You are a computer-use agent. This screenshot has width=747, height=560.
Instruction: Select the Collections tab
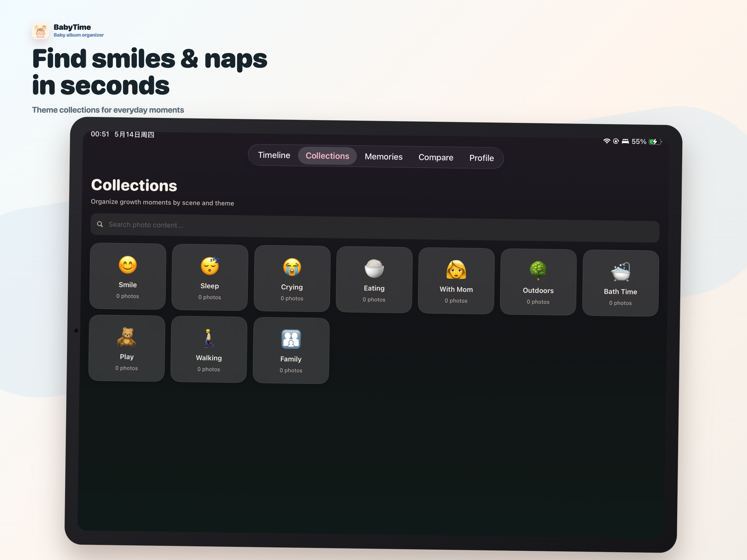(x=327, y=156)
